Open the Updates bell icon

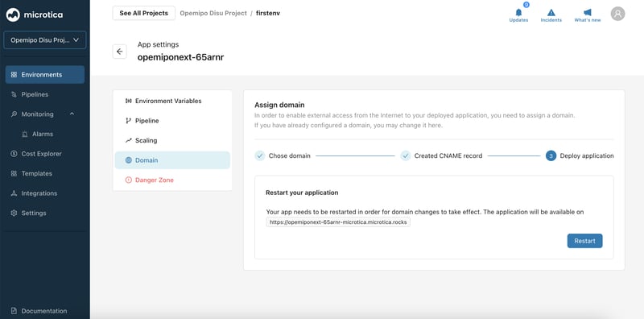(x=518, y=13)
